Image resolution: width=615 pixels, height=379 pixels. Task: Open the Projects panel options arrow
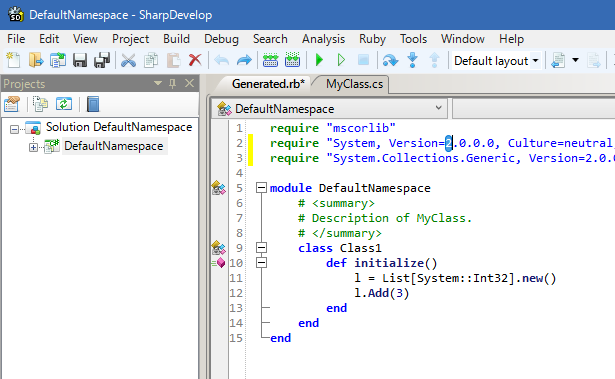tap(158, 83)
